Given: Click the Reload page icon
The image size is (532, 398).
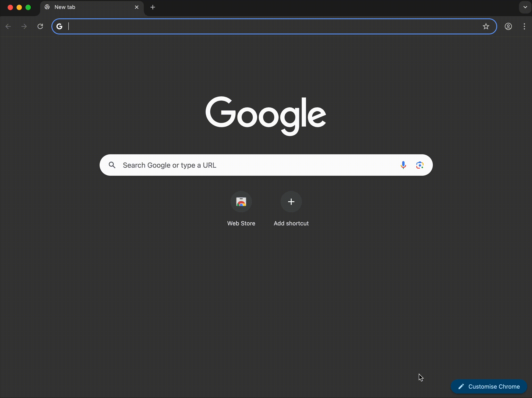Looking at the screenshot, I should click(x=40, y=26).
